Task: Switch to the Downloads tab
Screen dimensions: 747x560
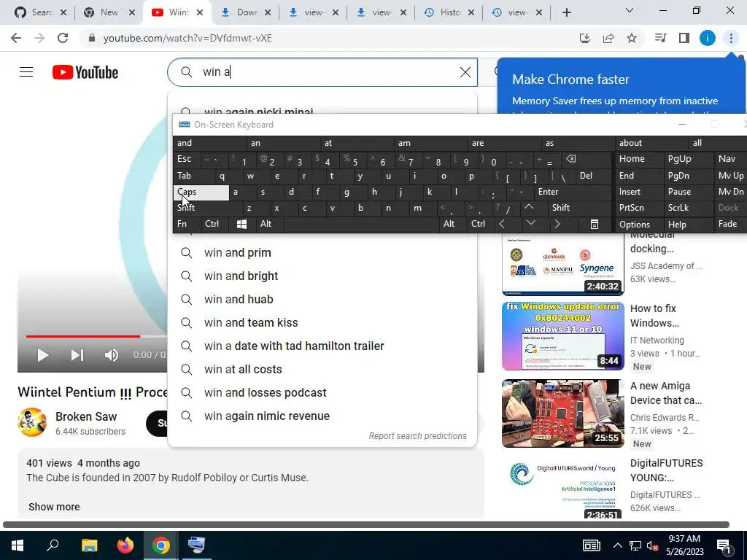Action: pos(246,12)
